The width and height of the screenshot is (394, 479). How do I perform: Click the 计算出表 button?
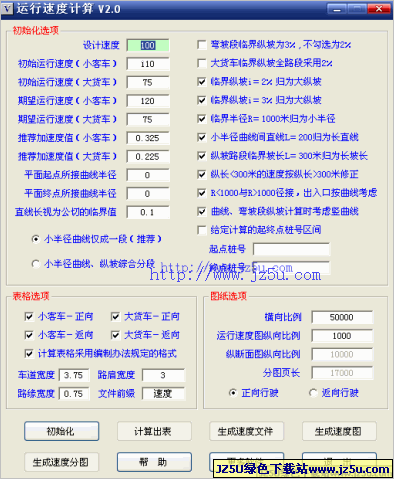(154, 431)
